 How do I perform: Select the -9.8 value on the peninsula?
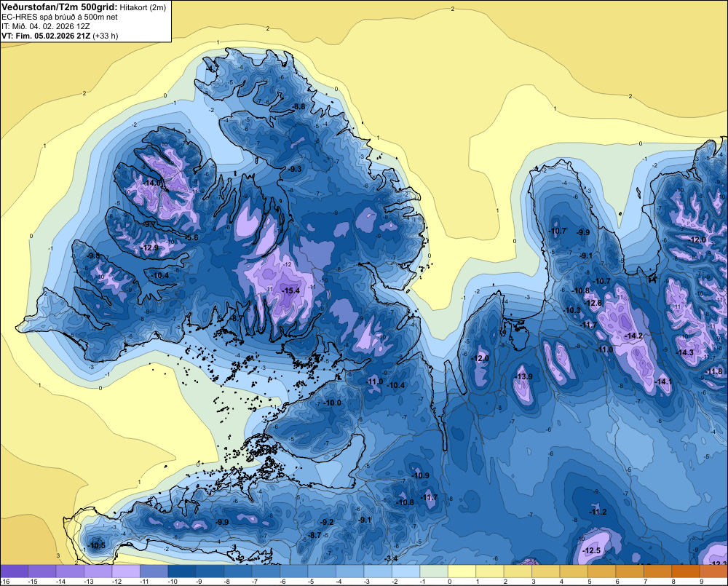click(x=93, y=256)
